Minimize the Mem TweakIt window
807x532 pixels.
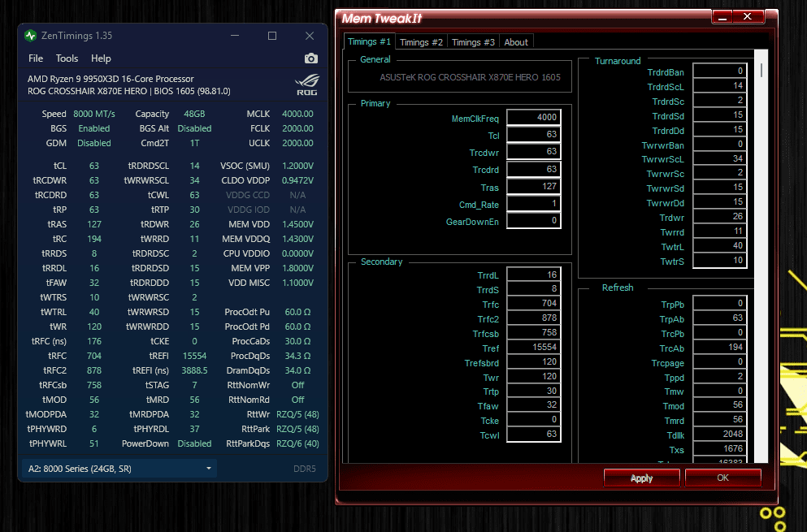point(722,17)
